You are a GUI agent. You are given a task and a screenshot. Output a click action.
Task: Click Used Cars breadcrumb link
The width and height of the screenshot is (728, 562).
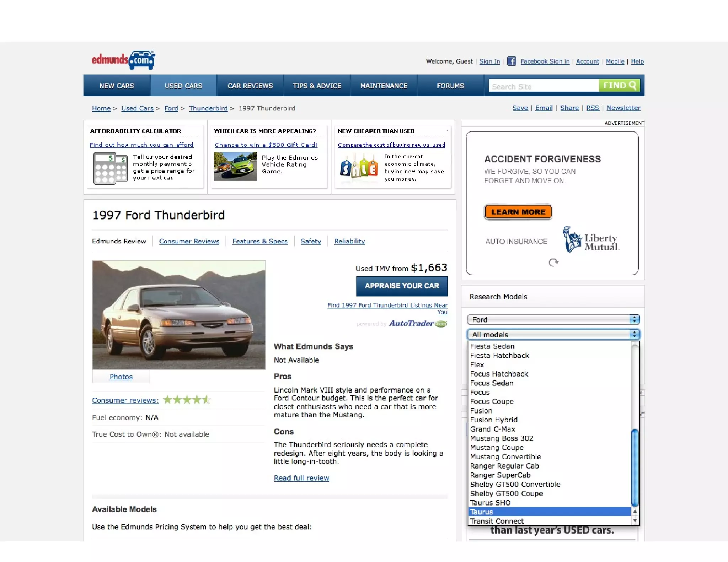pyautogui.click(x=137, y=108)
